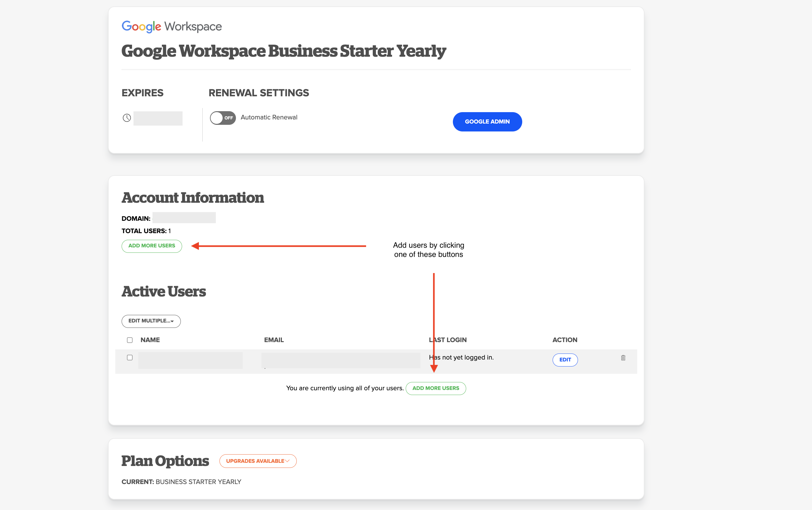The width and height of the screenshot is (812, 510).
Task: Click the Action column header
Action: [565, 340]
